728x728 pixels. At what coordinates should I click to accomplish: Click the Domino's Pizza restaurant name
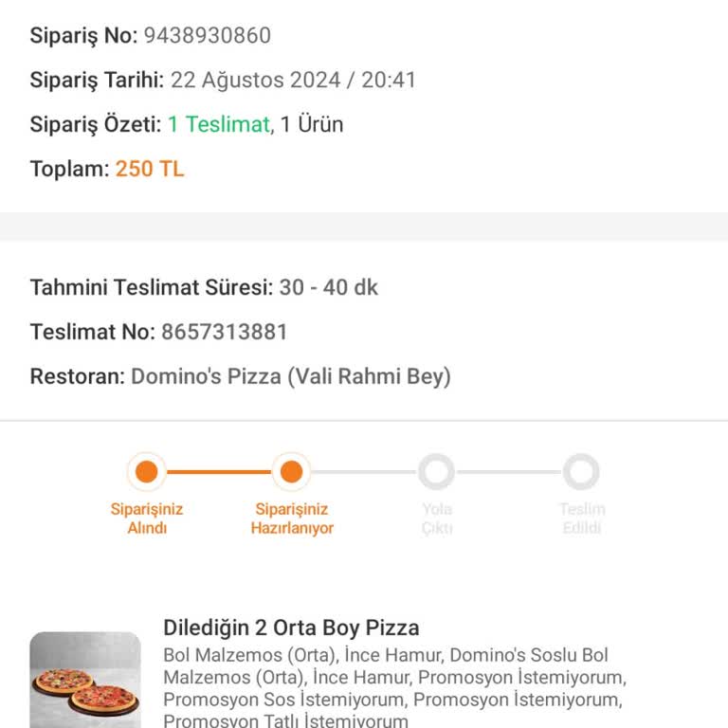[x=290, y=376]
